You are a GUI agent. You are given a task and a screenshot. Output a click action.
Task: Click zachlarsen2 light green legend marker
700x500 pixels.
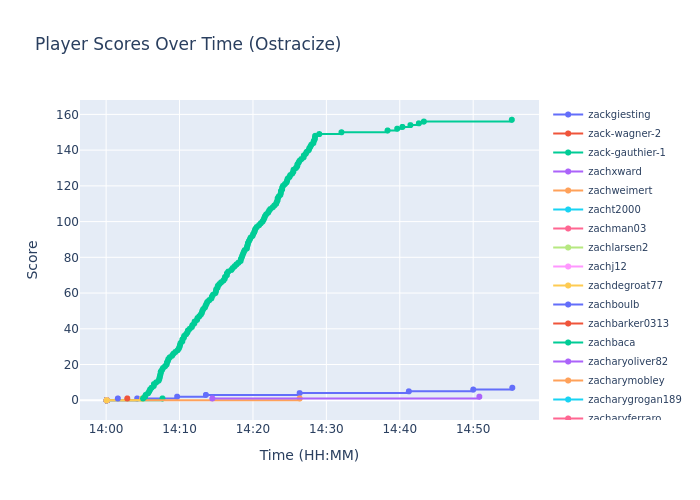[568, 248]
